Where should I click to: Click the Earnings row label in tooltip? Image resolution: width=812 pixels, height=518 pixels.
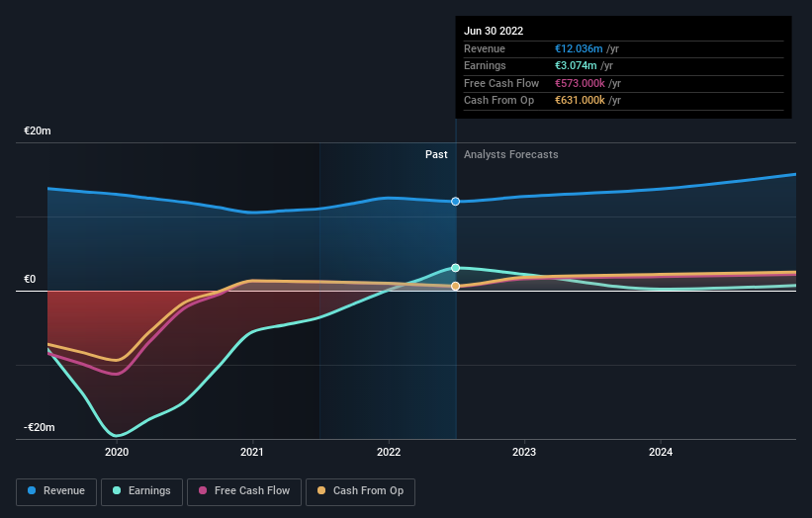(x=485, y=65)
